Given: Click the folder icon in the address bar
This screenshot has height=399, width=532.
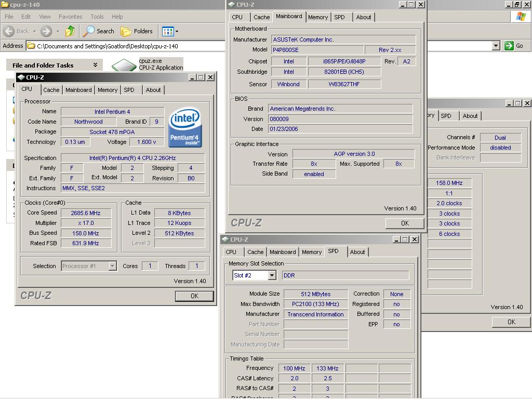Looking at the screenshot, I should pyautogui.click(x=31, y=46).
